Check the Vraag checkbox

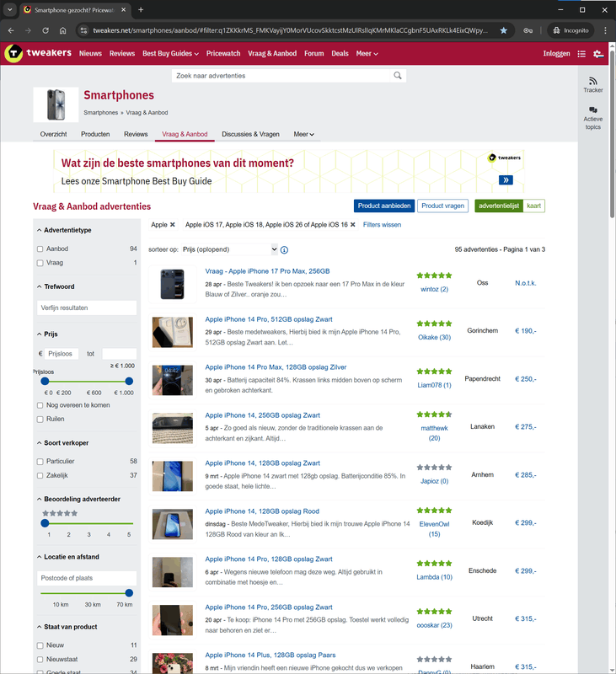click(x=40, y=263)
